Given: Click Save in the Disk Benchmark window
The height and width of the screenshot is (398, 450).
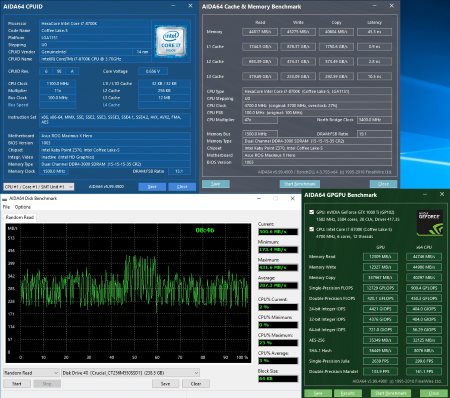Looking at the screenshot, I should point(165,384).
